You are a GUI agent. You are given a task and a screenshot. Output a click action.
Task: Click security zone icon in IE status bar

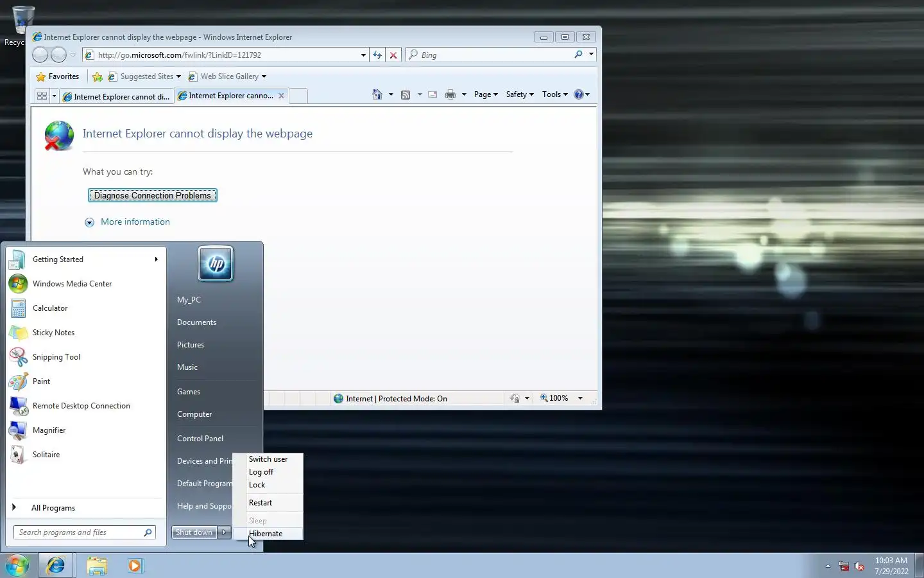pos(338,399)
